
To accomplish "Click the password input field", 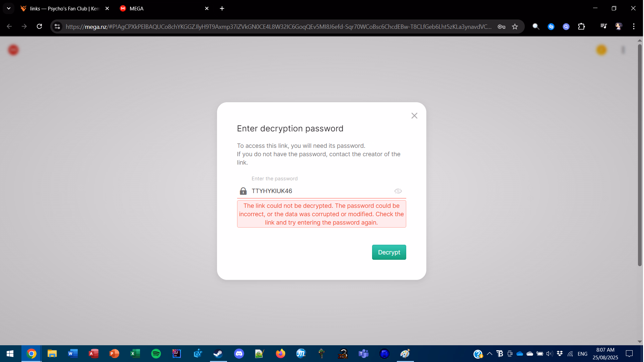I will point(321,191).
